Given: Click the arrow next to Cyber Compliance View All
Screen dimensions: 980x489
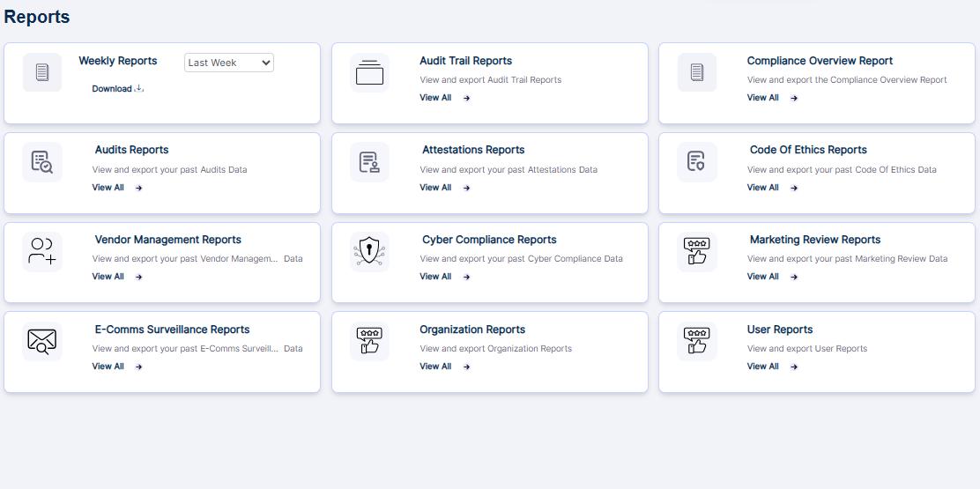Looking at the screenshot, I should coord(467,278).
